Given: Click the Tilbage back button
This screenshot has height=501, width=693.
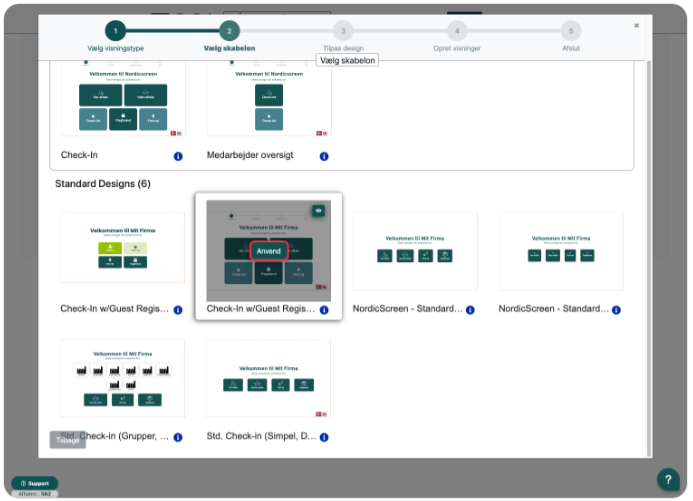Looking at the screenshot, I should (68, 440).
